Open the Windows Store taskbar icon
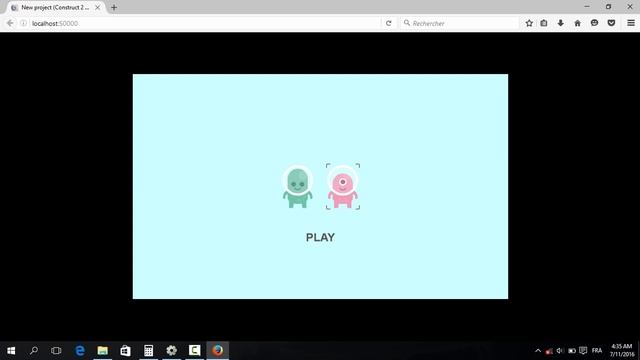640x360 pixels. 125,350
